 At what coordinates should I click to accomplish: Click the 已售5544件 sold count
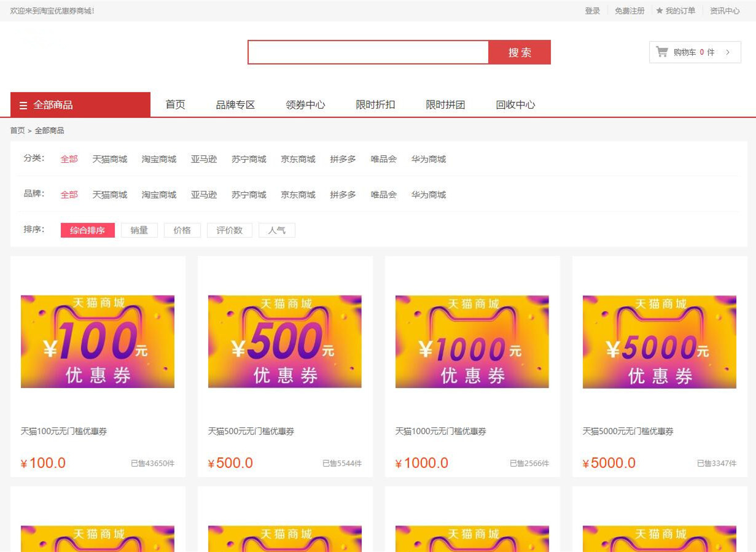(342, 464)
